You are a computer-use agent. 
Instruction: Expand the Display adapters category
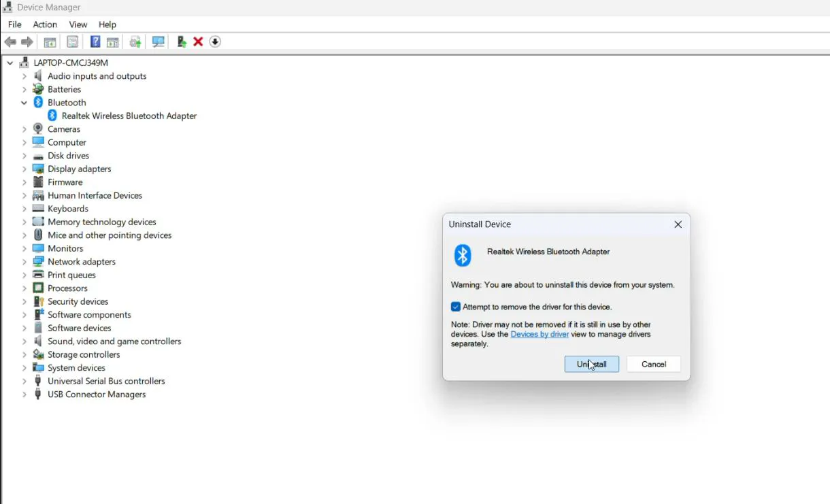24,169
